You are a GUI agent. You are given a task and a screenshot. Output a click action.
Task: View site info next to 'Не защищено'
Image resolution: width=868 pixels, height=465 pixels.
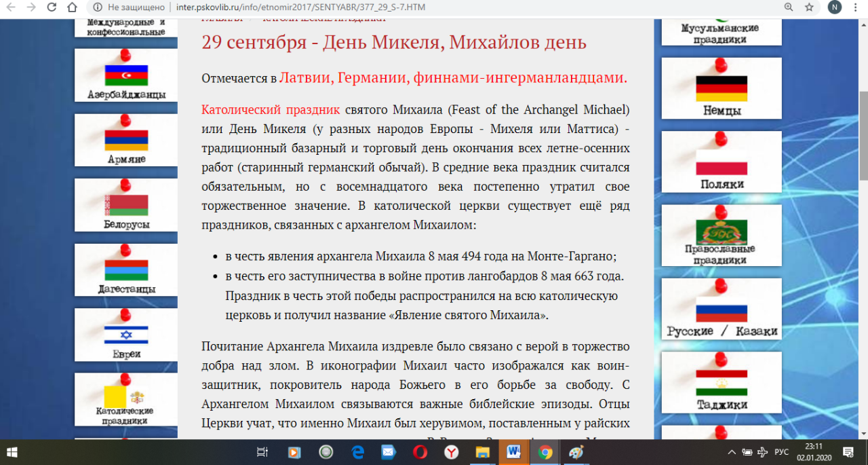[97, 7]
